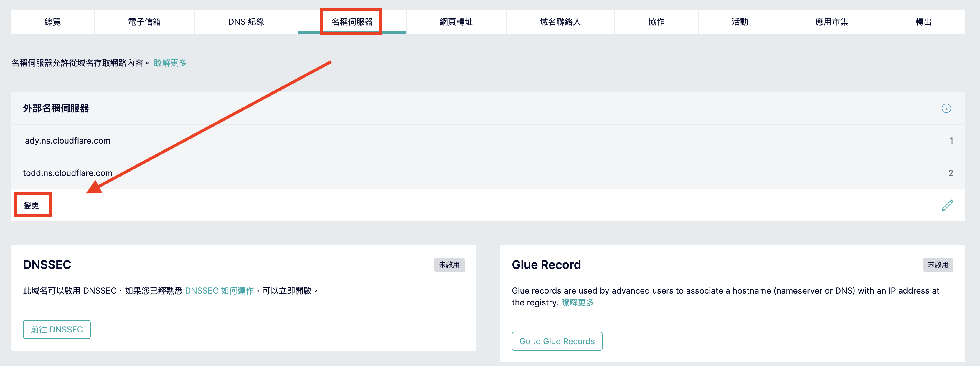Click the 變更 nameserver button
Screen dimensions: 980x366
pyautogui.click(x=32, y=205)
